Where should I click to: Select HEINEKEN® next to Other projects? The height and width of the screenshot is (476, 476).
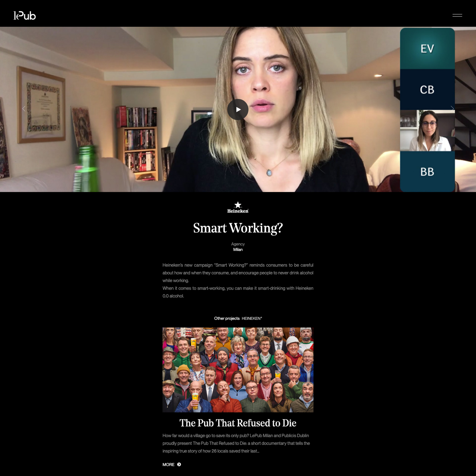pyautogui.click(x=252, y=318)
